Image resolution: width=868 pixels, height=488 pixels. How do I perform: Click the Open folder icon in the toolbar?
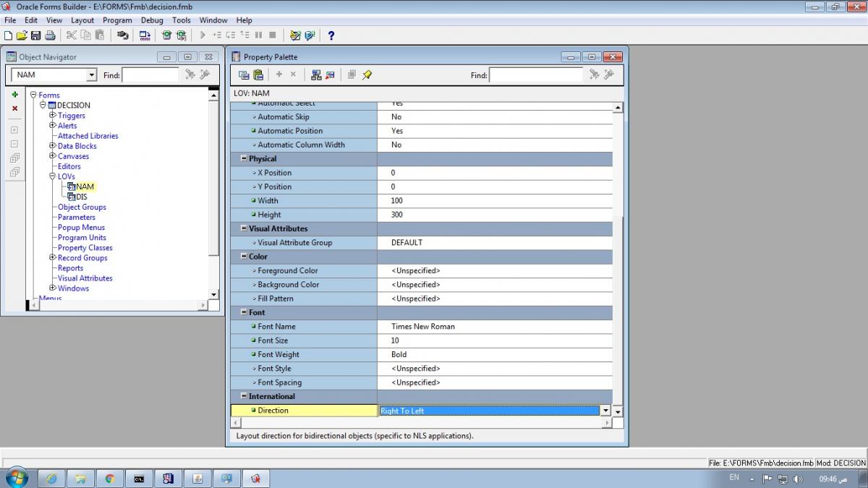click(x=22, y=35)
